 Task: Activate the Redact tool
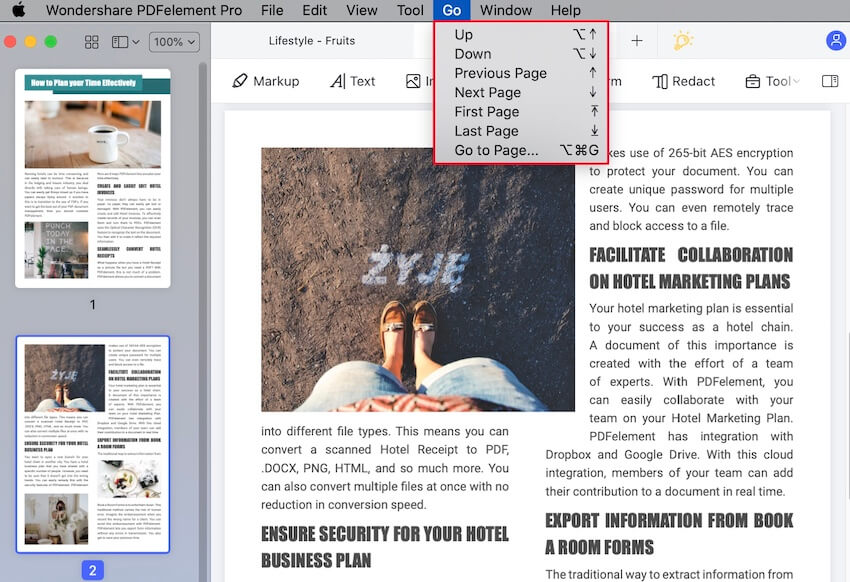(x=684, y=81)
